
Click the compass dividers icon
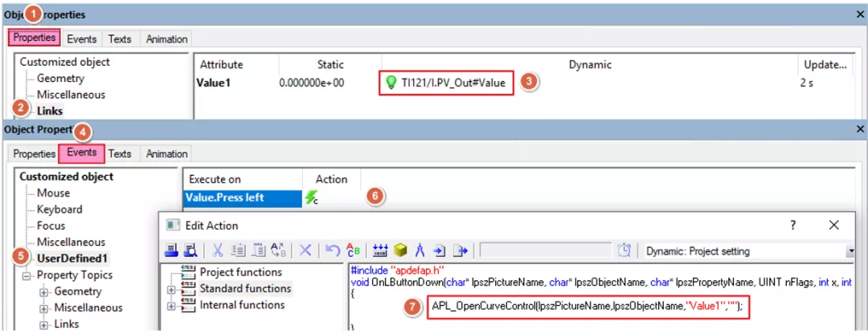tap(419, 251)
